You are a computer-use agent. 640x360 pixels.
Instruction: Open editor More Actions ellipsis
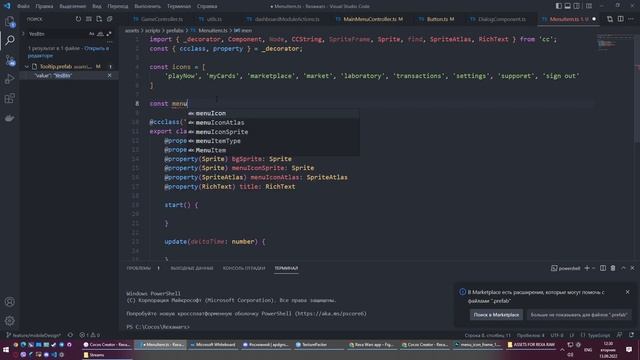point(631,19)
